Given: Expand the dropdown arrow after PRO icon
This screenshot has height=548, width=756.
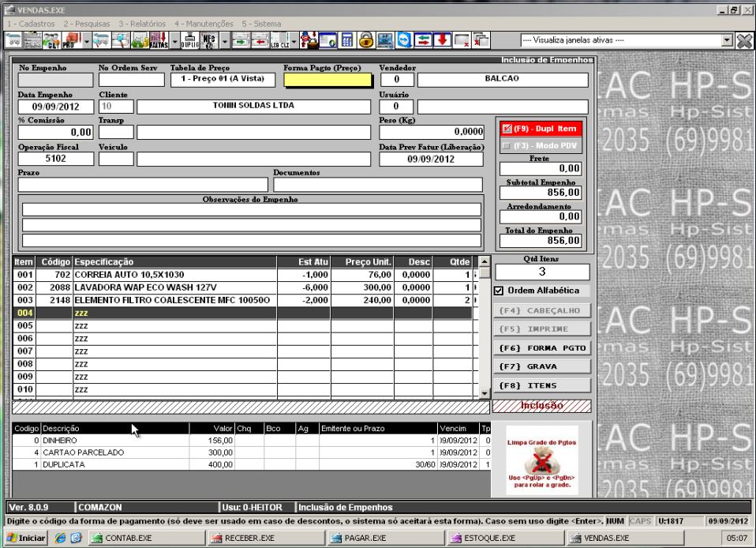Looking at the screenshot, I should click(x=87, y=40).
